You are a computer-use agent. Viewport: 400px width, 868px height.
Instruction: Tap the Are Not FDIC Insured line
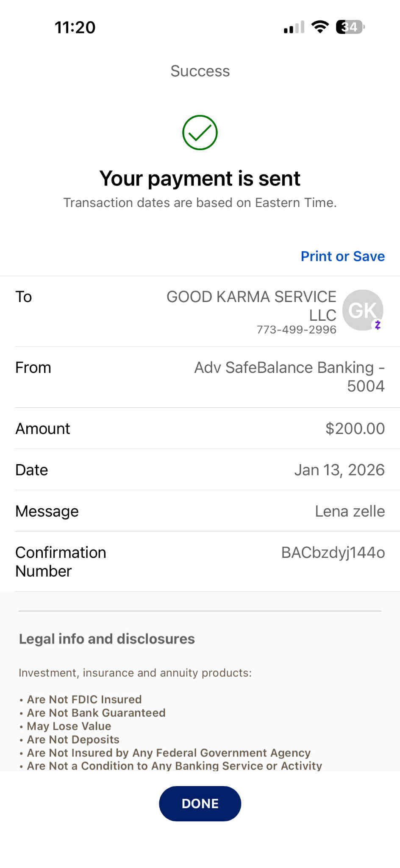pos(84,699)
